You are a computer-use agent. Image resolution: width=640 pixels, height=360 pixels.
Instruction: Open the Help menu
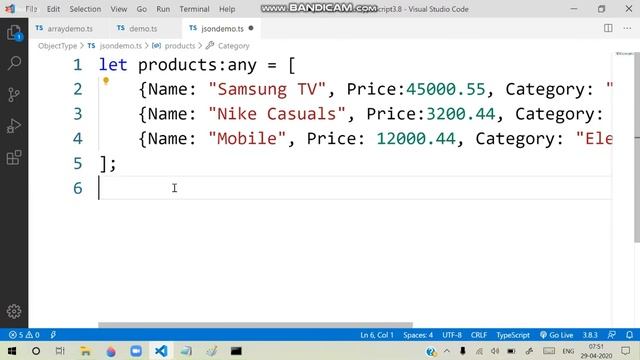(x=227, y=9)
